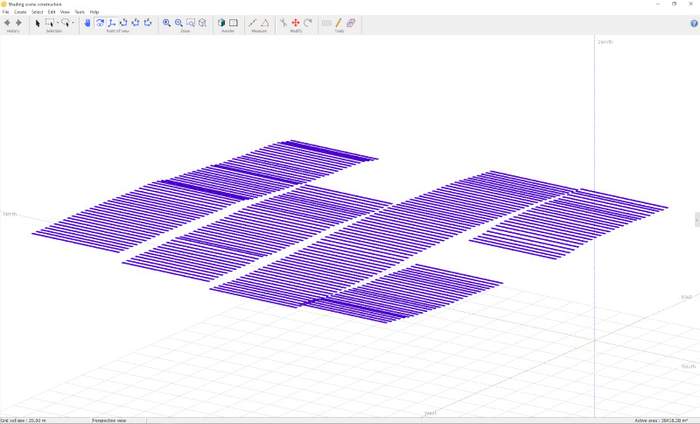Switch to wireframe rectangle render mode

click(x=233, y=23)
